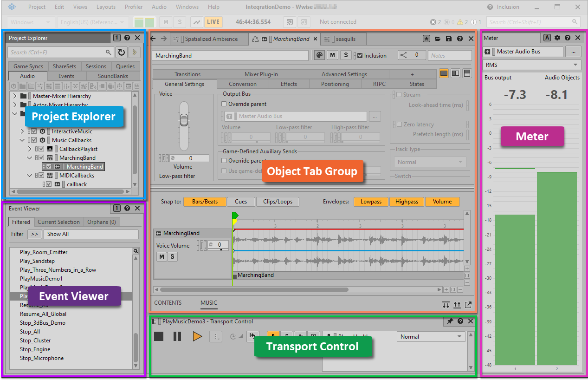Toggle the Bars/Beats snap button
Image resolution: width=588 pixels, height=380 pixels.
pos(204,202)
